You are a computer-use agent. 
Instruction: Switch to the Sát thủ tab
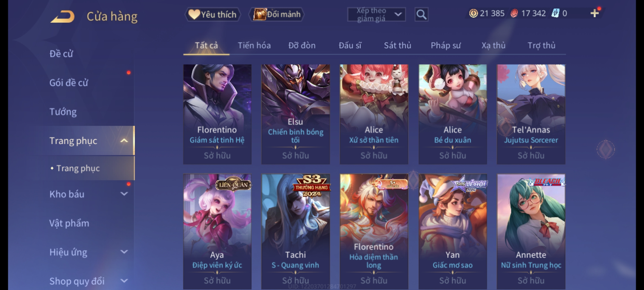(397, 45)
